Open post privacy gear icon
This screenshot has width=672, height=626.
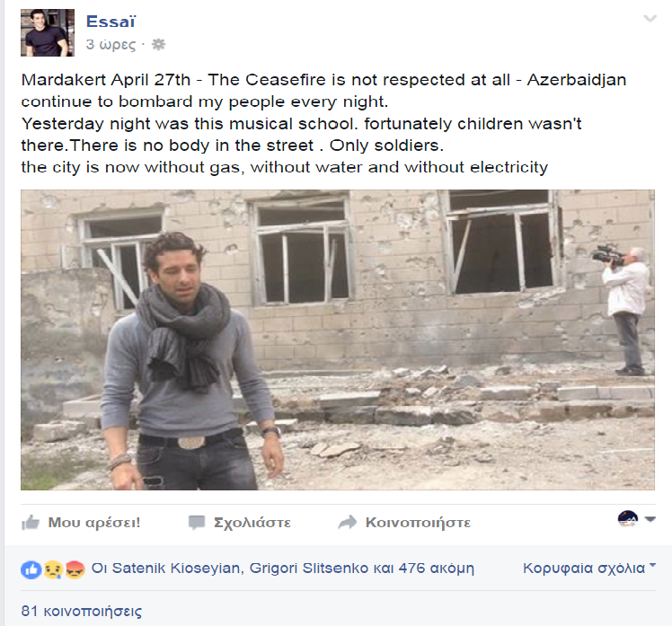point(159,44)
